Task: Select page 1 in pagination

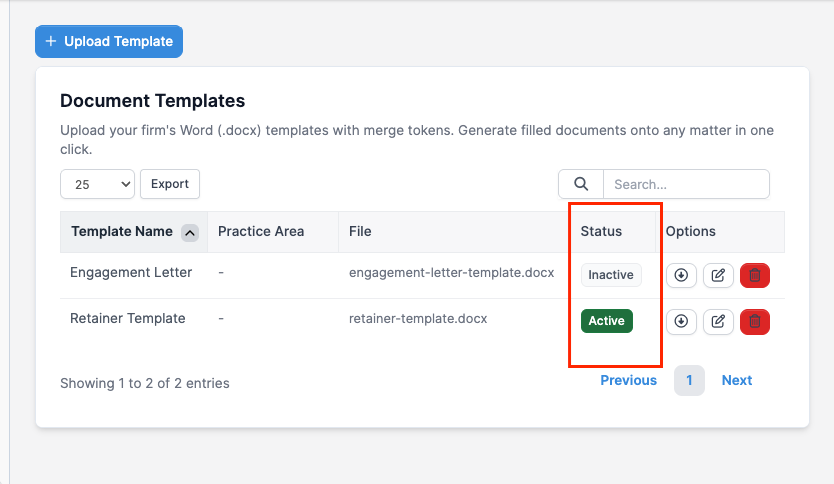Action: 689,380
